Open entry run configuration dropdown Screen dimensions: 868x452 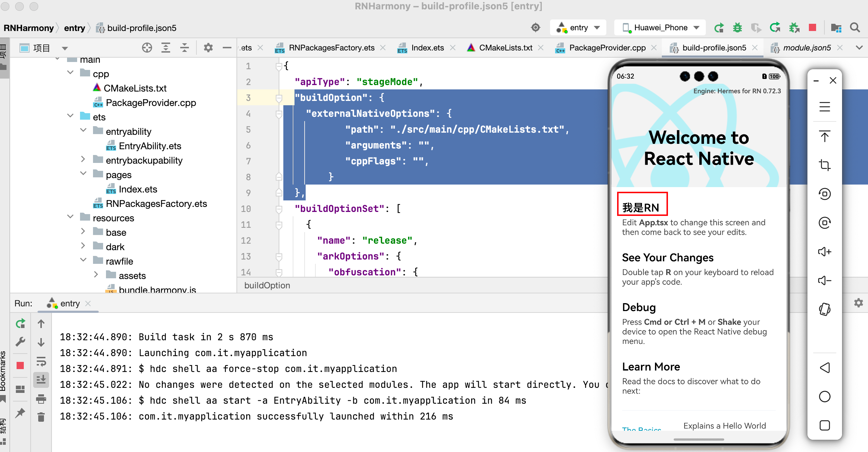click(x=578, y=28)
